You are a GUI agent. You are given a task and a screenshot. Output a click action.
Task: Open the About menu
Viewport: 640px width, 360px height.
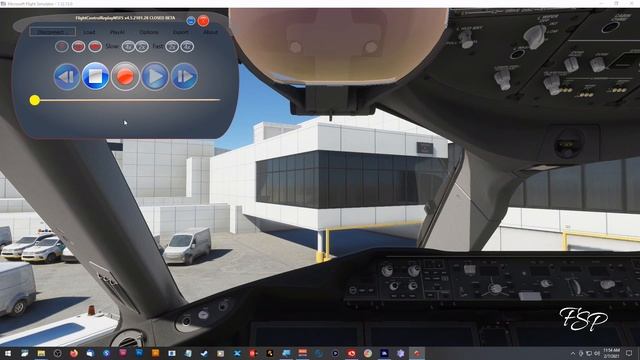coord(210,32)
